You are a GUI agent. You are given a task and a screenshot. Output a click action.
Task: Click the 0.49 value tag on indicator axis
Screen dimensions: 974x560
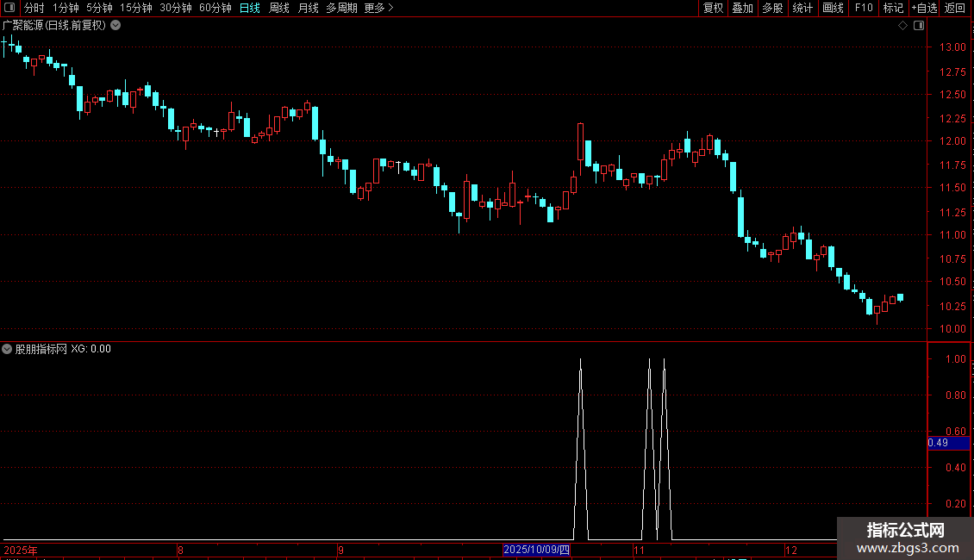948,443
